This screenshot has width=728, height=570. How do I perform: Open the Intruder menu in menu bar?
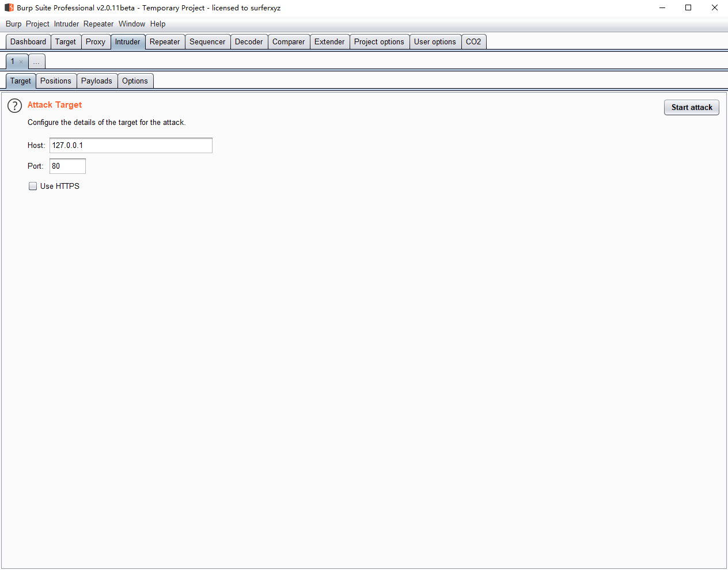tap(66, 24)
